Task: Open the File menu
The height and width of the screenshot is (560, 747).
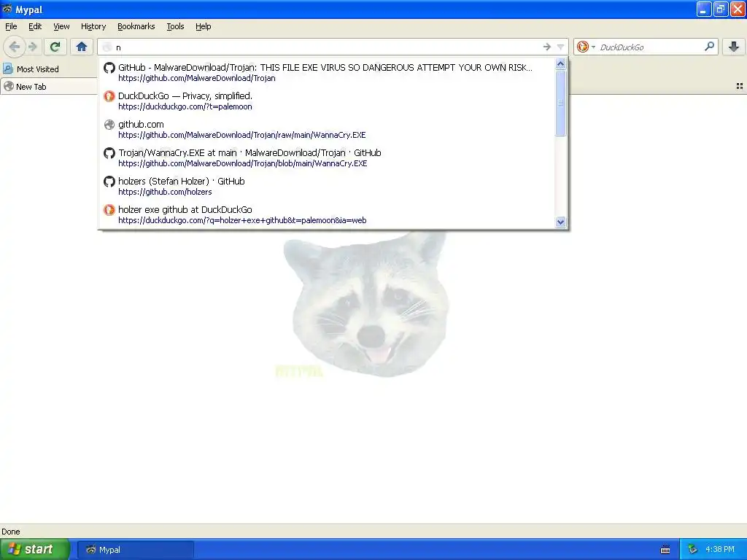Action: coord(11,27)
